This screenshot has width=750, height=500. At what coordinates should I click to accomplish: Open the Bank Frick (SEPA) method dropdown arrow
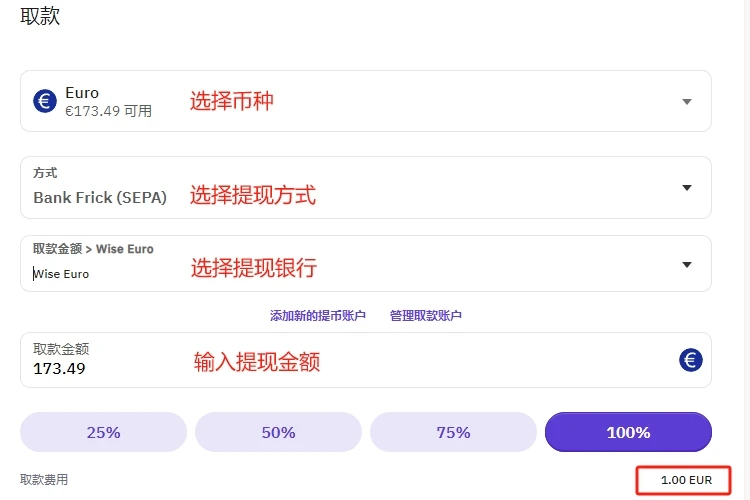point(687,188)
